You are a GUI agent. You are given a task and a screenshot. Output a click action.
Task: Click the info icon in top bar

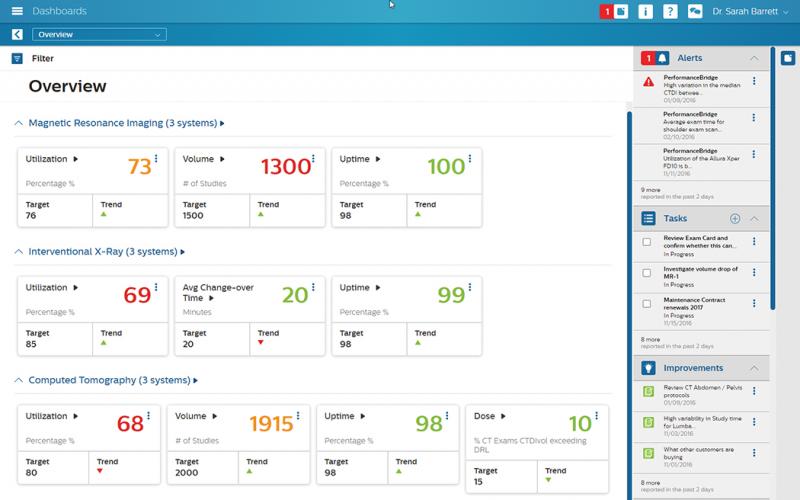[646, 12]
